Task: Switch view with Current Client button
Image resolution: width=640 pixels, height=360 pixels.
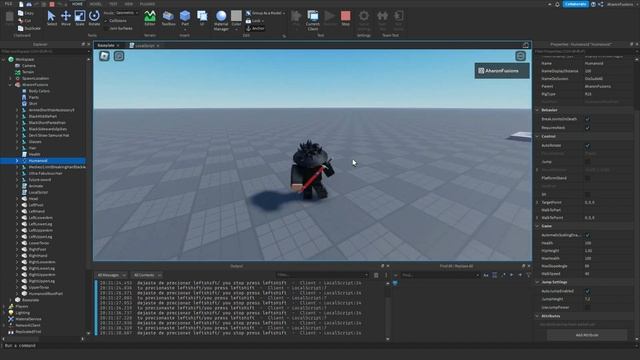Action: [313, 20]
